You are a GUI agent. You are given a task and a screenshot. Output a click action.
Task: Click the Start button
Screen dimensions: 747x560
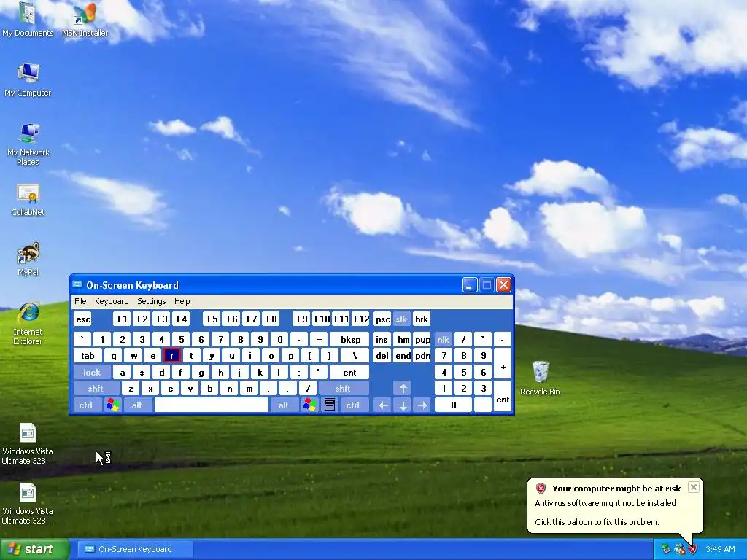[34, 549]
